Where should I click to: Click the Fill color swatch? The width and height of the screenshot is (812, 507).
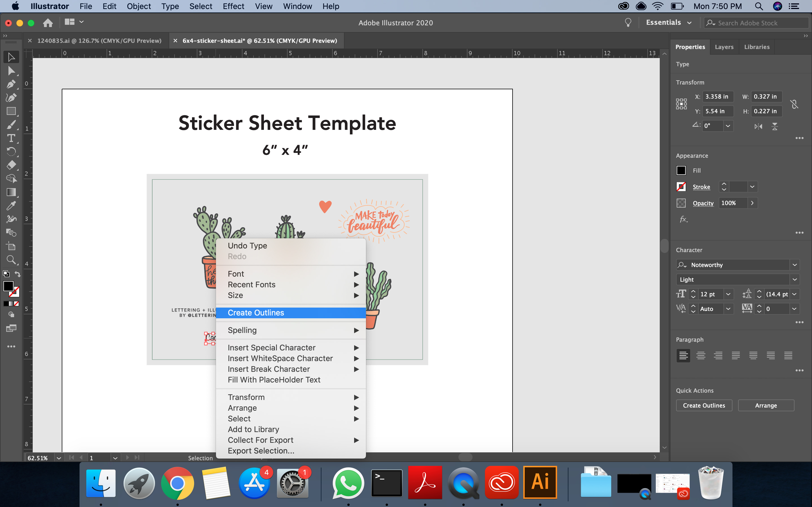coord(681,170)
